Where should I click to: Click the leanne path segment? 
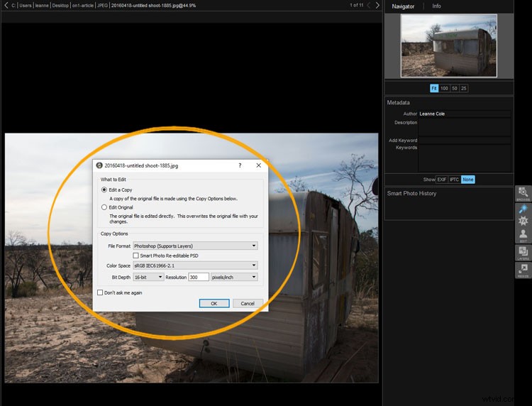[42, 6]
